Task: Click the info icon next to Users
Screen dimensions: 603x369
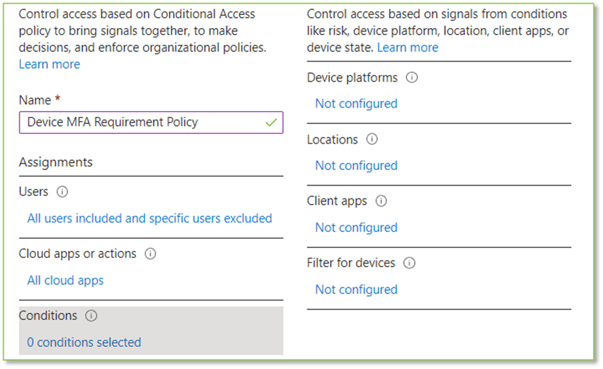Action: pos(62,191)
